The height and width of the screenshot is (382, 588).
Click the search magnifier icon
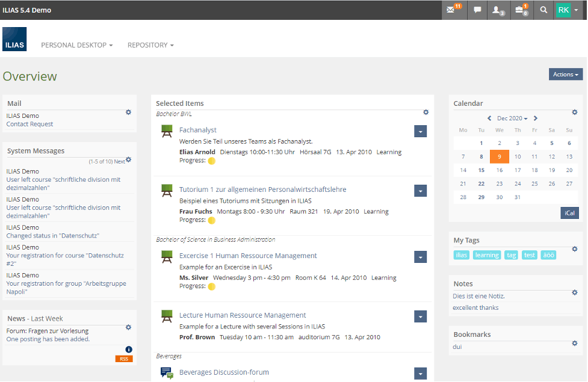(x=543, y=10)
